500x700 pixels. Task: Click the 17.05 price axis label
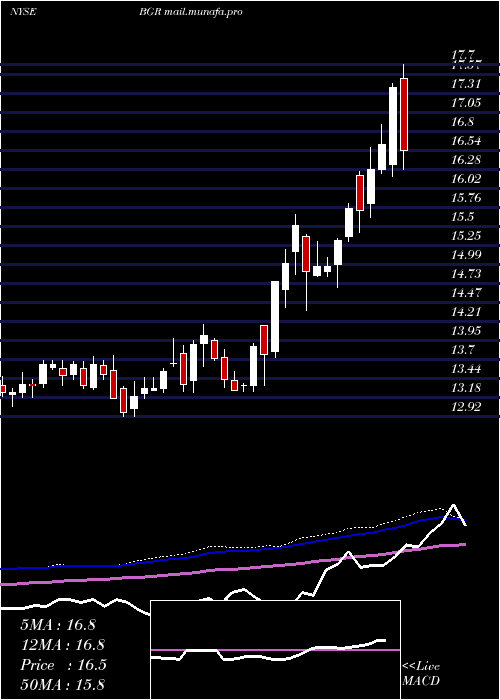[x=466, y=103]
